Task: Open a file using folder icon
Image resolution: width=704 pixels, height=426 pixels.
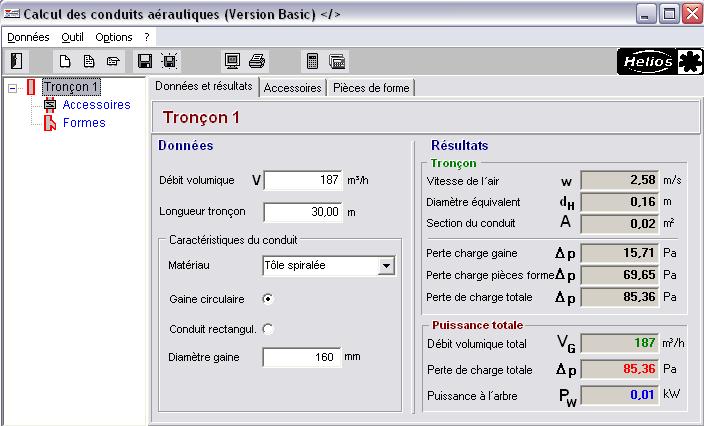Action: coord(113,61)
